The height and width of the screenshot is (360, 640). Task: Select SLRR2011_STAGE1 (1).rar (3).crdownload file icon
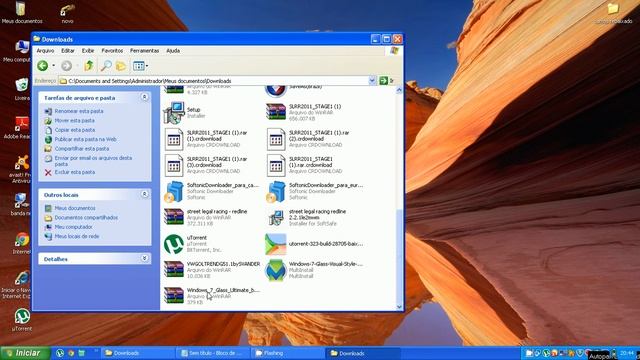174,165
